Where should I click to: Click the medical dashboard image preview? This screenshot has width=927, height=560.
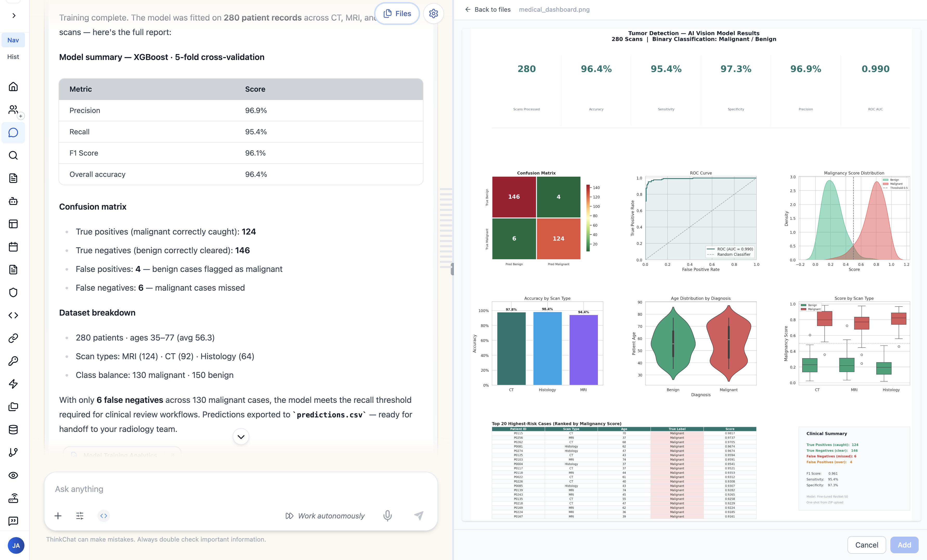pos(691,274)
